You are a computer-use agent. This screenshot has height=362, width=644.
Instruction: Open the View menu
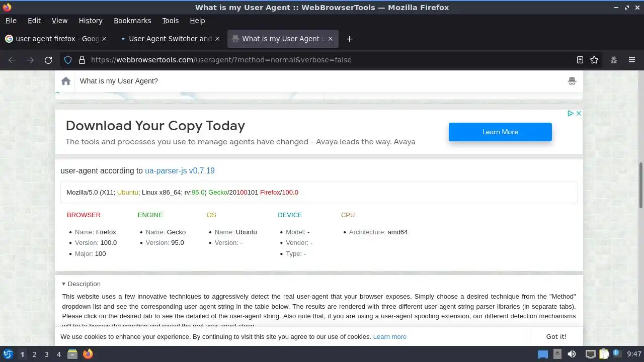59,21
